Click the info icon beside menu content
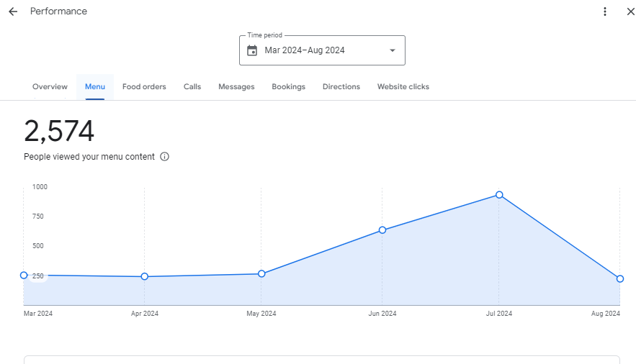Image resolution: width=636 pixels, height=364 pixels. pos(164,157)
